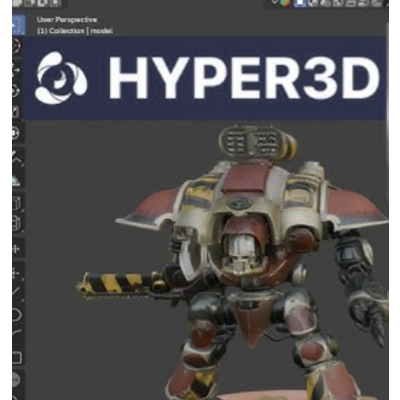Select the Annotate pencil tool

(x=18, y=159)
